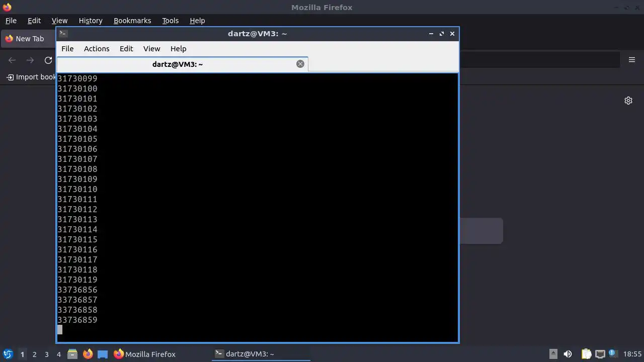Close the terminal window
Image resolution: width=644 pixels, height=362 pixels.
pos(452,34)
